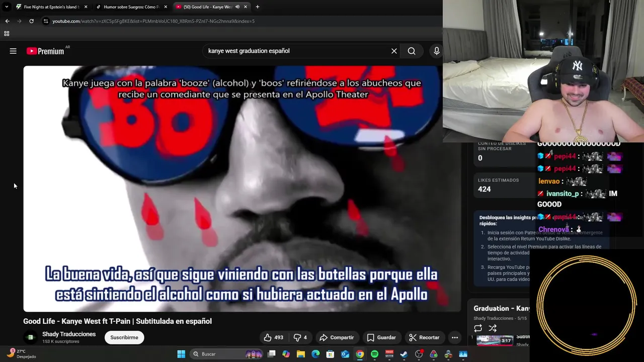Screen dimensions: 644x362
Task: Close the Five Nights at Epstein's Island tab
Action: (x=86, y=7)
